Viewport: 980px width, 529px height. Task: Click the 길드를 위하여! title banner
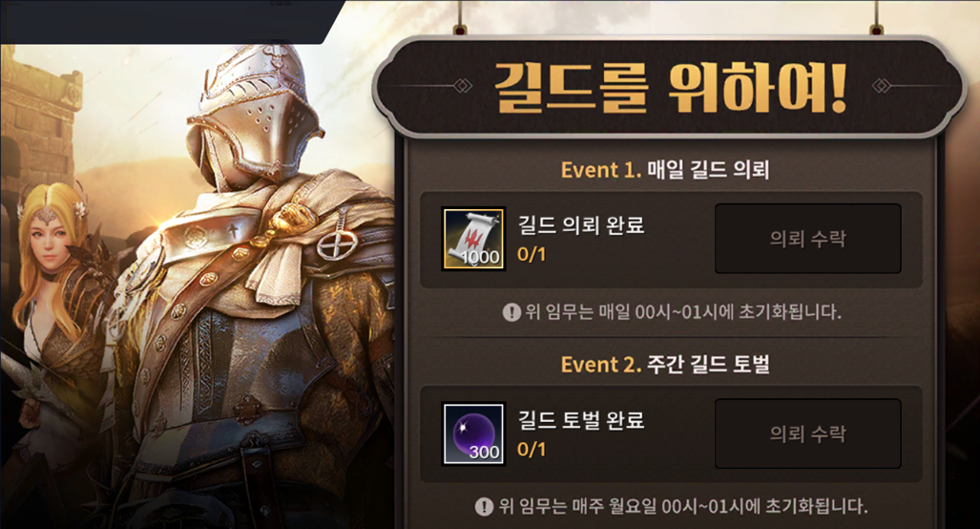coord(671,86)
